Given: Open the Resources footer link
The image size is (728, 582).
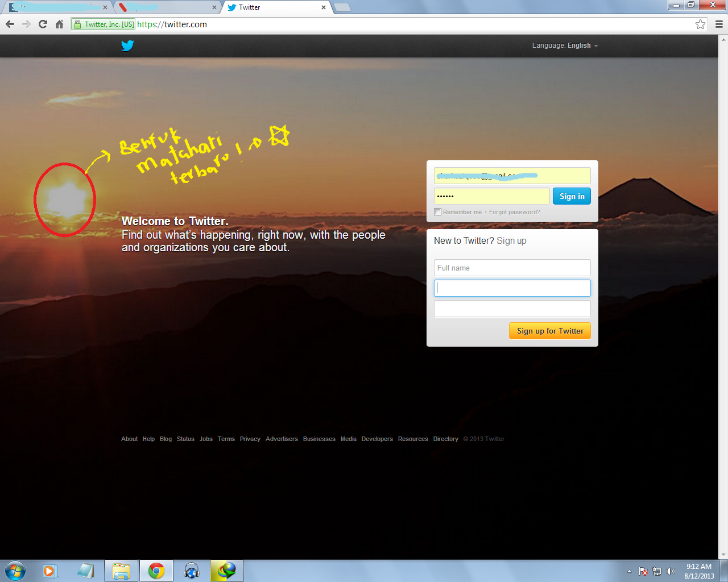Looking at the screenshot, I should tap(413, 439).
